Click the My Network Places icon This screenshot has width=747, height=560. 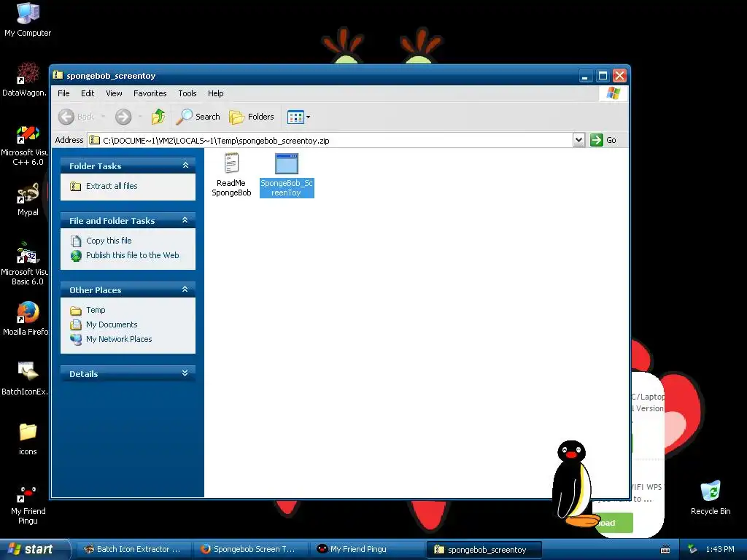[76, 340]
